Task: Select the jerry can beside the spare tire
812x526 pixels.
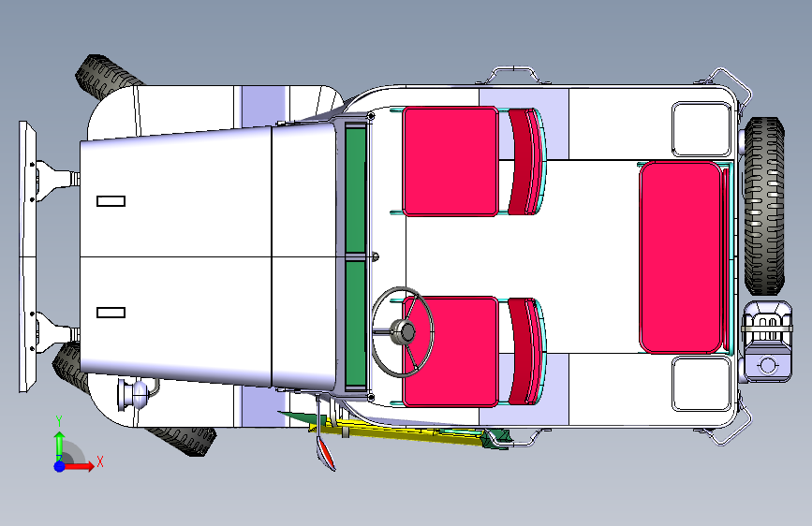Action: coord(767,342)
